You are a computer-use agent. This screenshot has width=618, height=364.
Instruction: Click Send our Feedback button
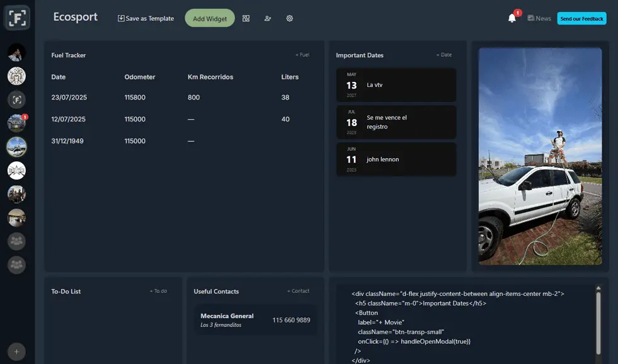click(581, 18)
